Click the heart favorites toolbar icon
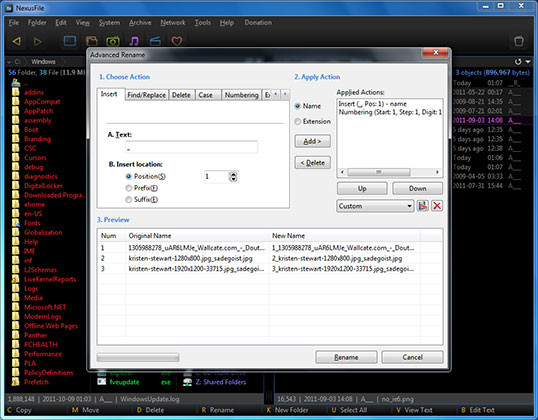 pyautogui.click(x=177, y=41)
